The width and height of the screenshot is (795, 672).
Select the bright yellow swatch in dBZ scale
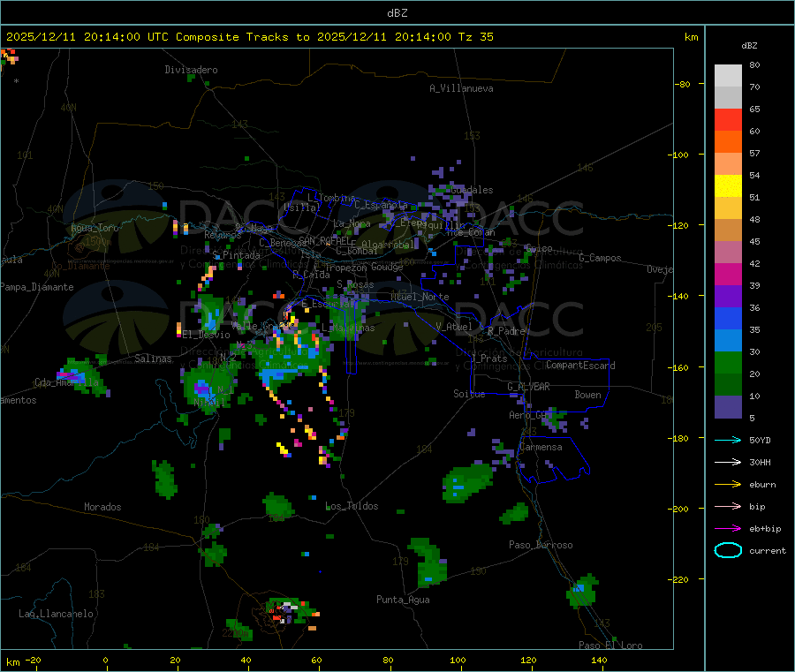pyautogui.click(x=728, y=186)
